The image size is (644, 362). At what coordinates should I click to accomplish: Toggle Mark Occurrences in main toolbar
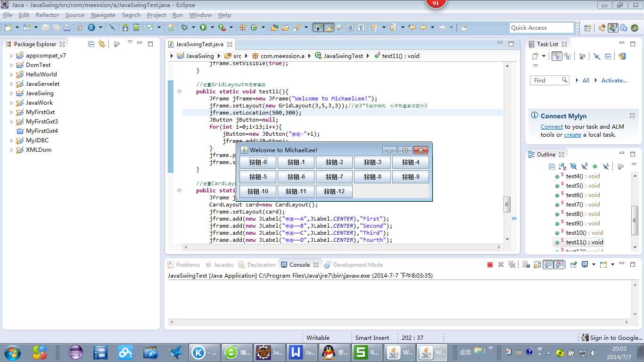(x=329, y=28)
